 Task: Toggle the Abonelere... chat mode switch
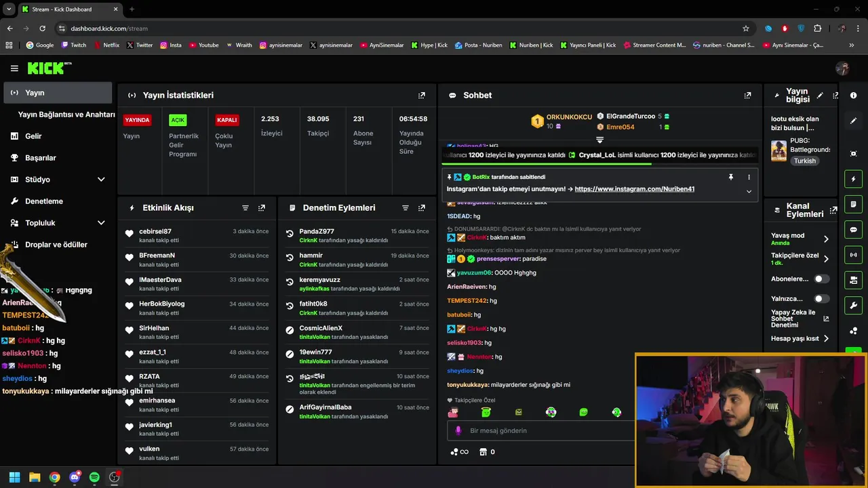pyautogui.click(x=821, y=279)
